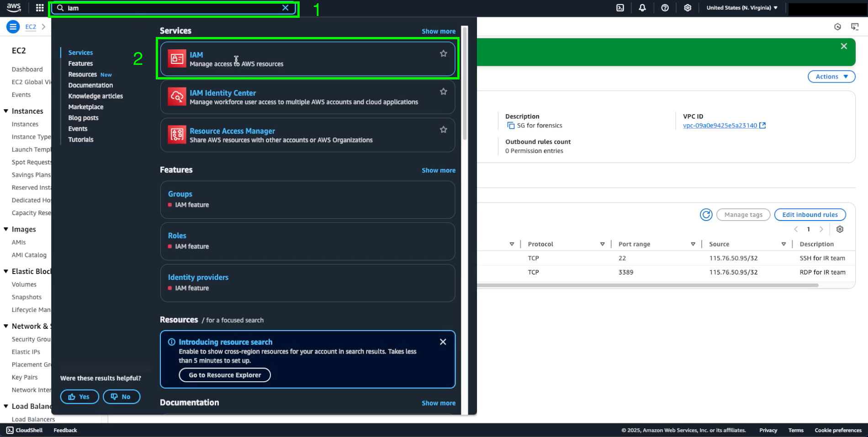This screenshot has width=868, height=437.
Task: Open the IAM service result
Action: click(x=307, y=59)
